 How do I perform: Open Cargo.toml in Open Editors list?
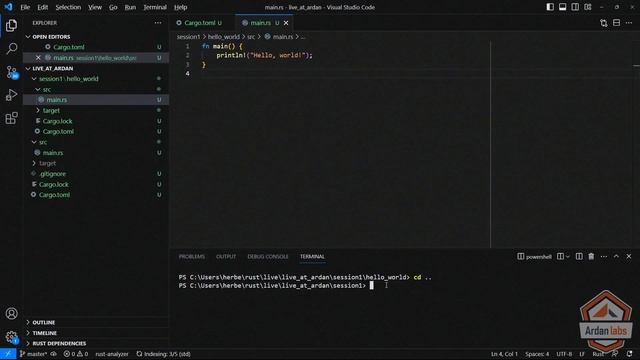click(x=96, y=47)
